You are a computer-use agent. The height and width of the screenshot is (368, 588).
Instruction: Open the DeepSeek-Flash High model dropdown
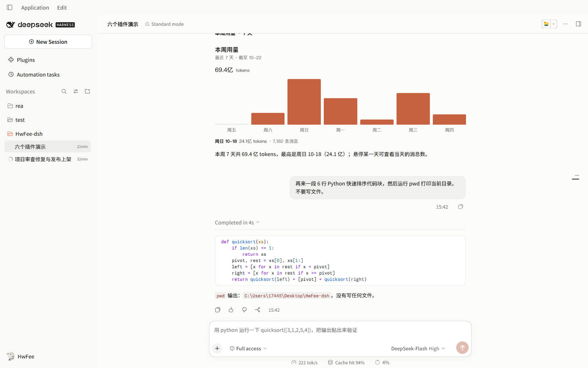point(418,348)
